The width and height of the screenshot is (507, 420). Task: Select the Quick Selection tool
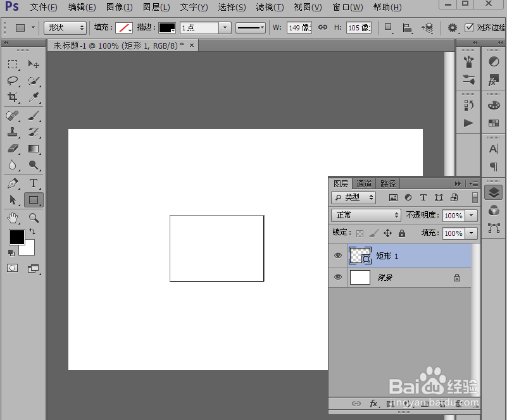click(x=34, y=80)
